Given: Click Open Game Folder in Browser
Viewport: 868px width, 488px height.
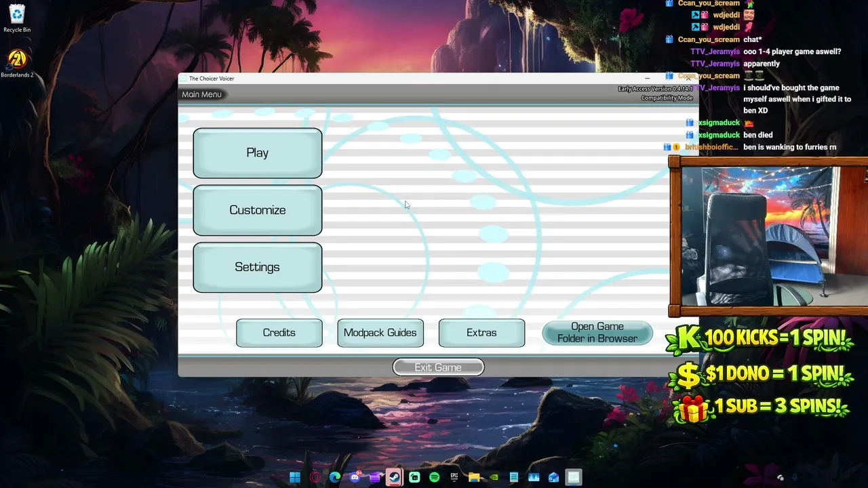Looking at the screenshot, I should [597, 333].
